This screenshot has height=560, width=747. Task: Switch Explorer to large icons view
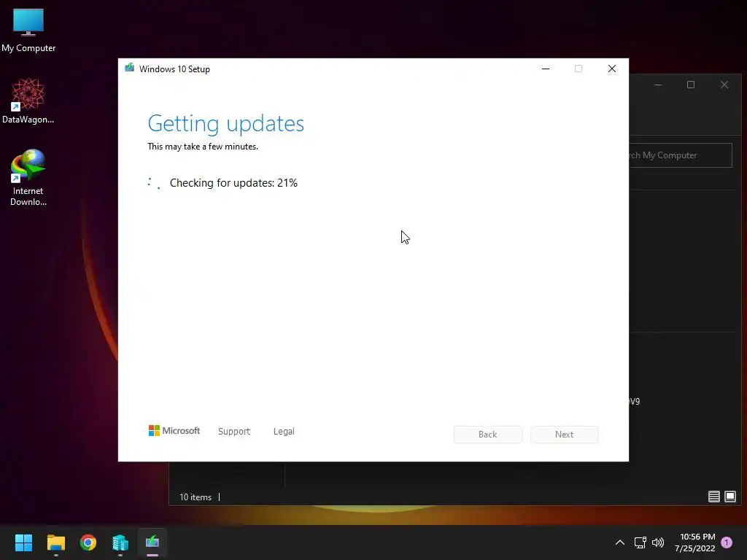click(x=729, y=497)
